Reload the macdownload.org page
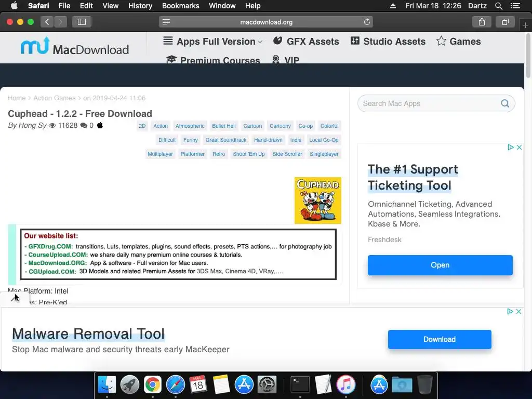532x399 pixels. point(367,22)
